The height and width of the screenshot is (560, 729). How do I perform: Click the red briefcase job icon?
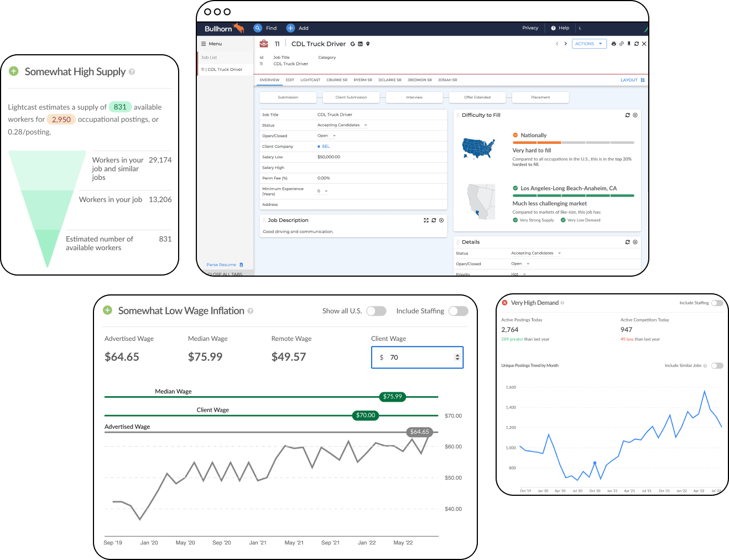pyautogui.click(x=264, y=44)
